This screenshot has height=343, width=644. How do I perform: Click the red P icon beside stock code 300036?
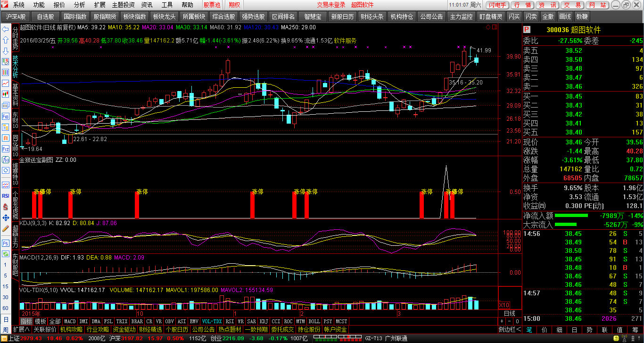527,30
